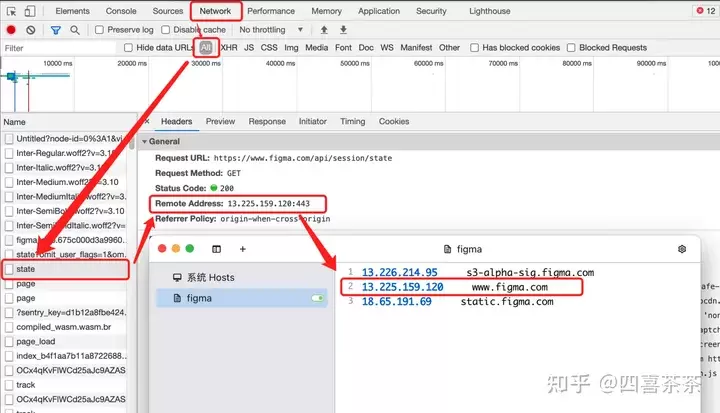Open the Security tab
Screen dimensions: 720x413
[431, 11]
